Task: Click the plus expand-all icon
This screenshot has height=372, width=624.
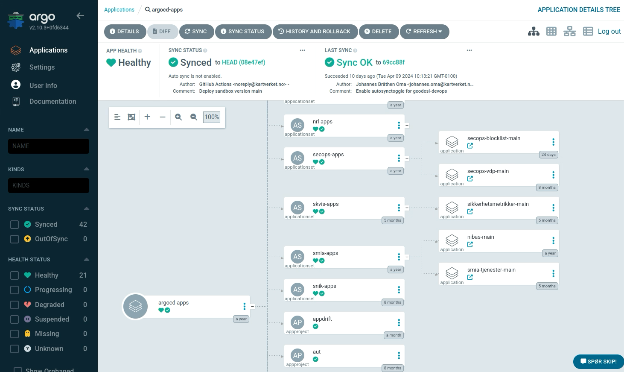Action: tap(147, 117)
